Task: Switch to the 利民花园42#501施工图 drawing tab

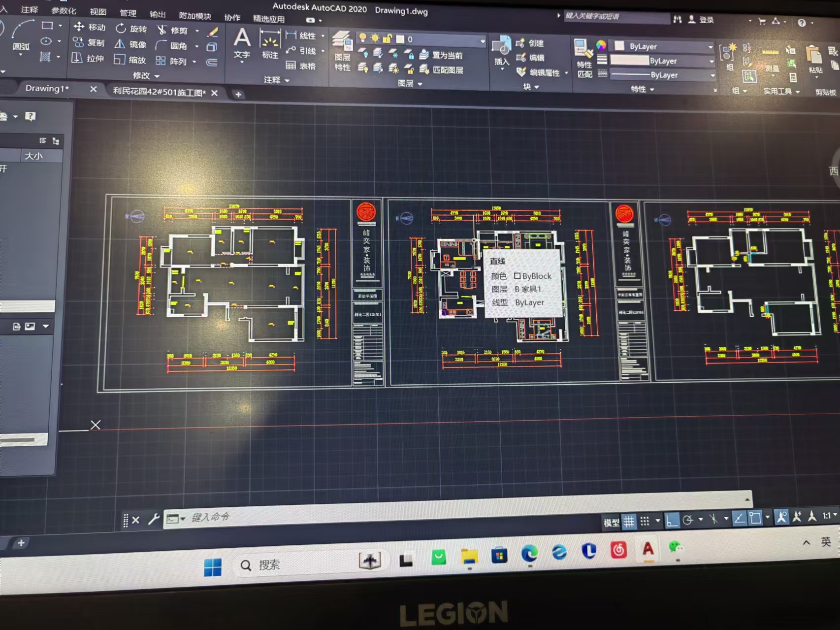Action: click(x=159, y=92)
